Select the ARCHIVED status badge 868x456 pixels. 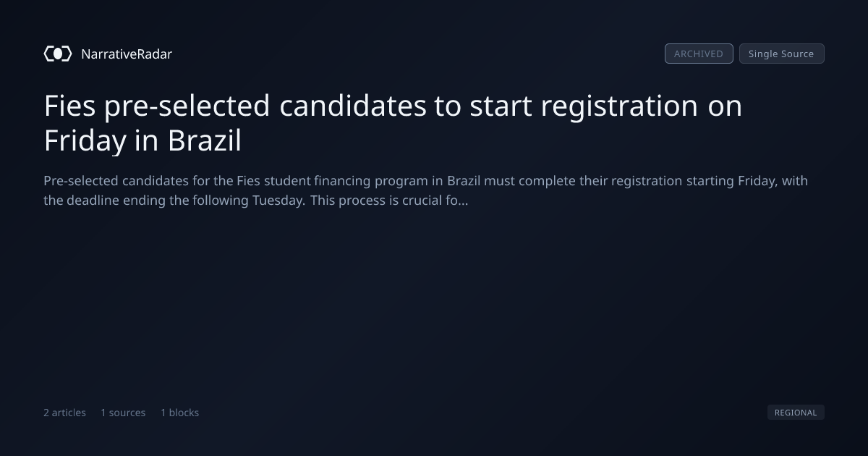pos(699,54)
